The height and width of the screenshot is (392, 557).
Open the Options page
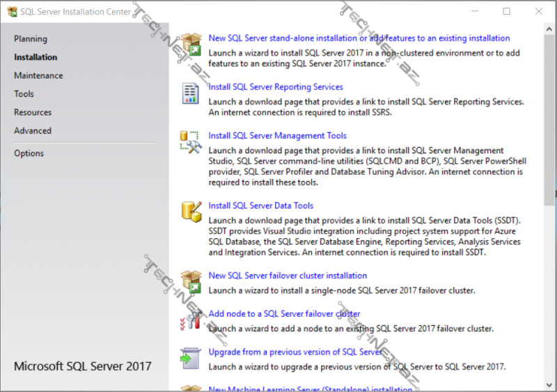[x=29, y=153]
